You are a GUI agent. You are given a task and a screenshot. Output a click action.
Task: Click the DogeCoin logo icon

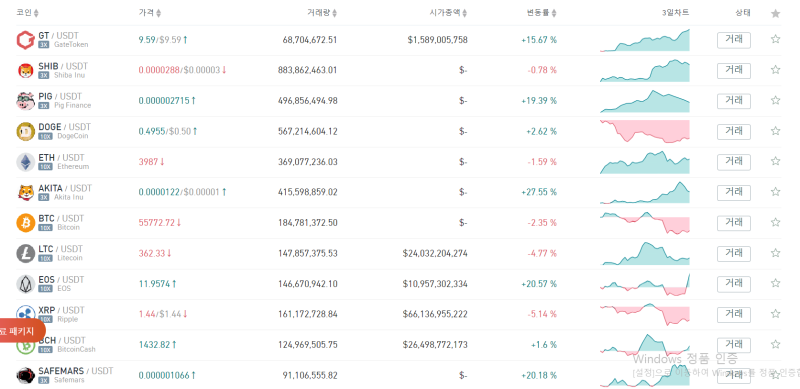26,131
